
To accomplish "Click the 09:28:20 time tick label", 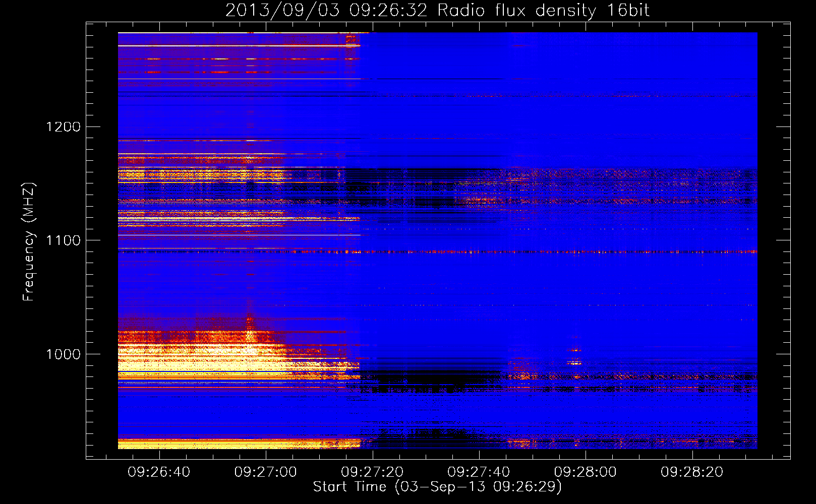I will coord(692,472).
